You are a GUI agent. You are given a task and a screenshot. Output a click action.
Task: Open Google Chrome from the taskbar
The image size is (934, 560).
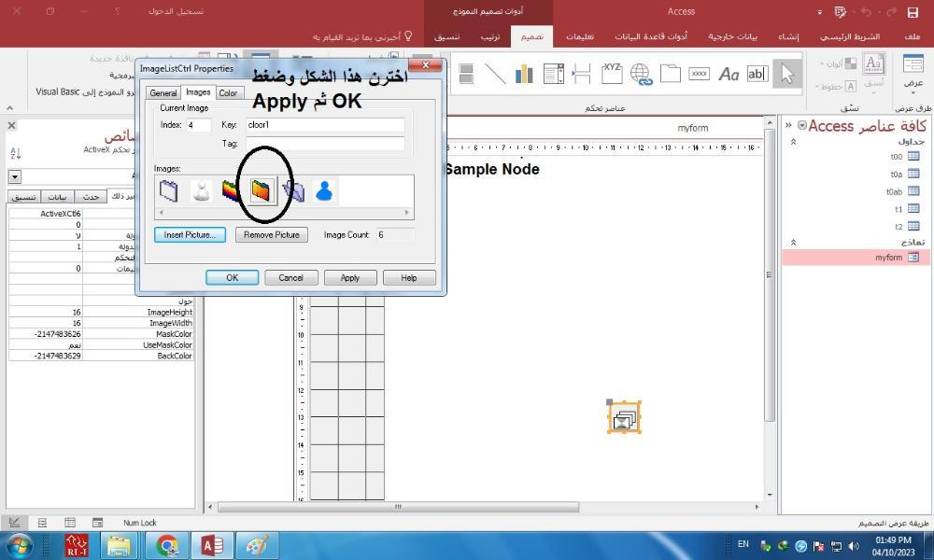pyautogui.click(x=167, y=546)
